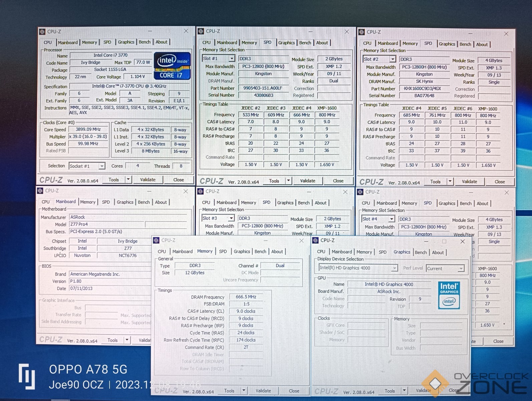Screen dimensions: 532x401
Task: Click the Serial Number 430806B3 field
Action: [x=263, y=95]
